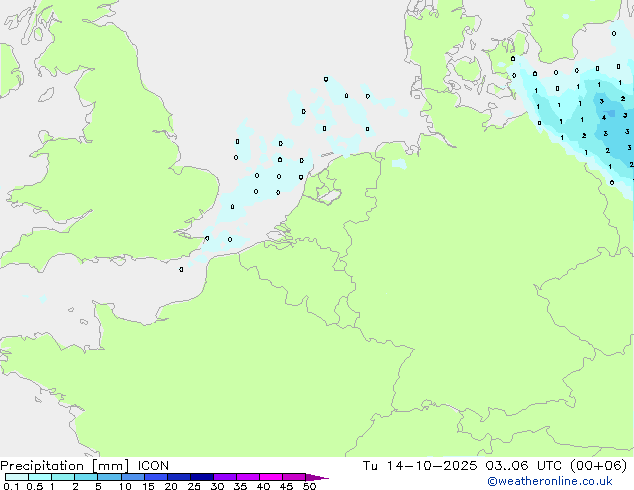
Task: Pick the 45–50 mm legend color swatch
Action: 294,477
